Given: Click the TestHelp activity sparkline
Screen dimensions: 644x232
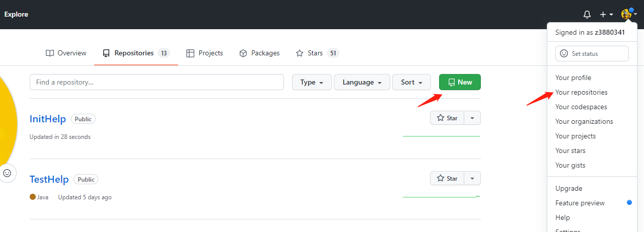Looking at the screenshot, I should 442,197.
